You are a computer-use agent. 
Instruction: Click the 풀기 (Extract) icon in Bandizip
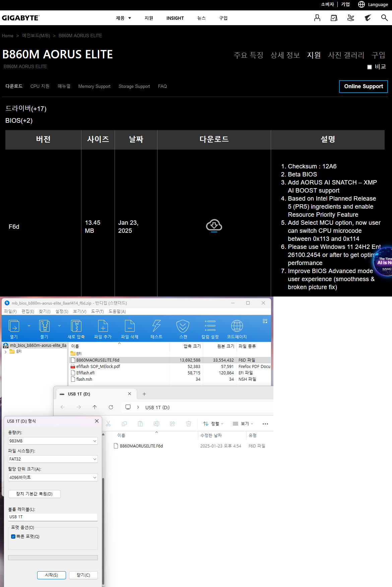[x=44, y=326]
